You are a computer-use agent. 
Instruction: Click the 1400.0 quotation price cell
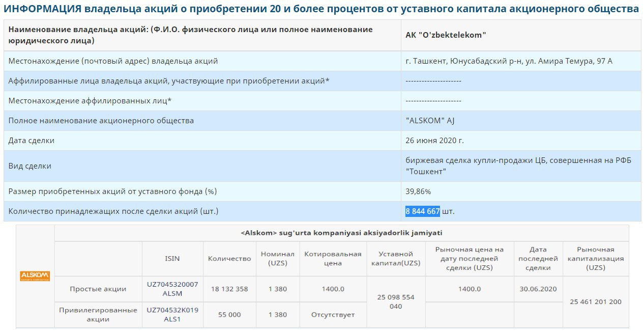[x=333, y=289]
